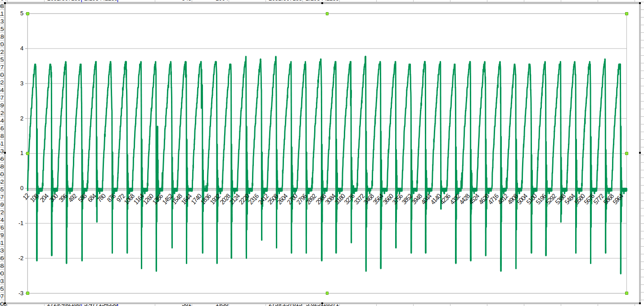Click the Y-axis label 2
The image size is (644, 306).
[22, 119]
